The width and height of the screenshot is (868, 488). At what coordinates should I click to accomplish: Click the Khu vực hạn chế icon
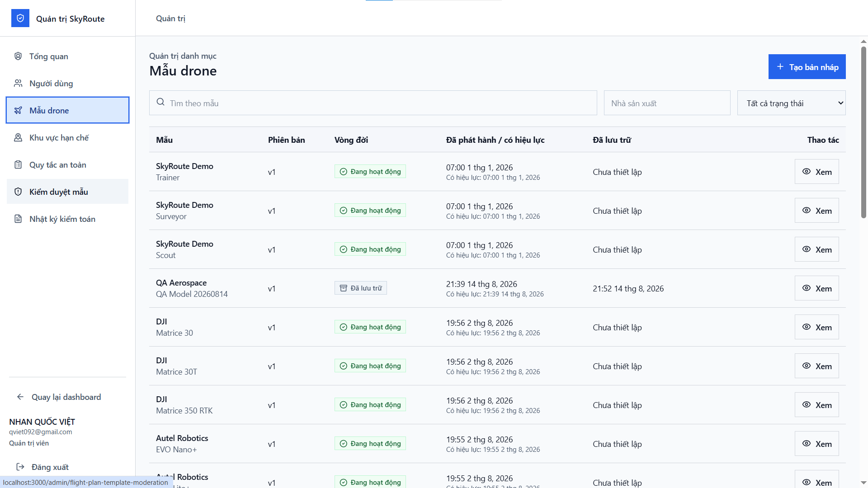[18, 137]
